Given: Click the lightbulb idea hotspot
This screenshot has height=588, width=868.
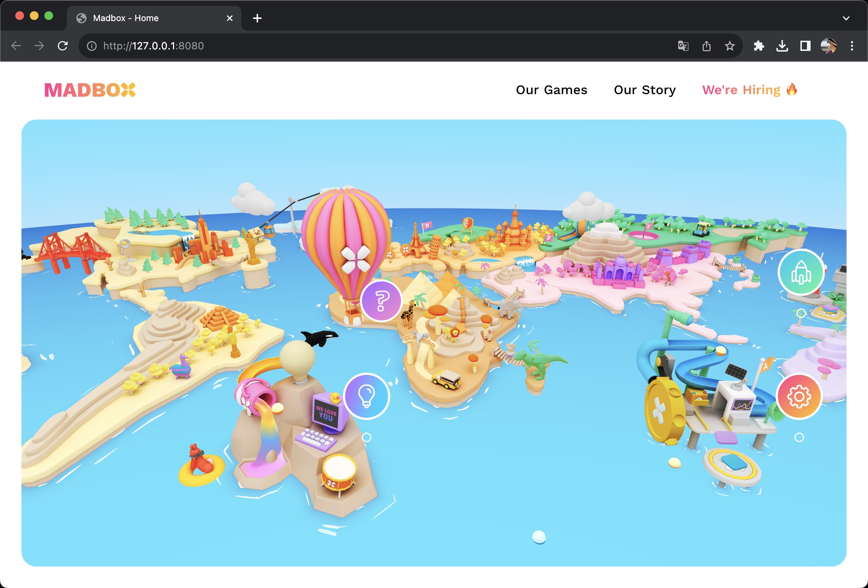Looking at the screenshot, I should pyautogui.click(x=366, y=396).
